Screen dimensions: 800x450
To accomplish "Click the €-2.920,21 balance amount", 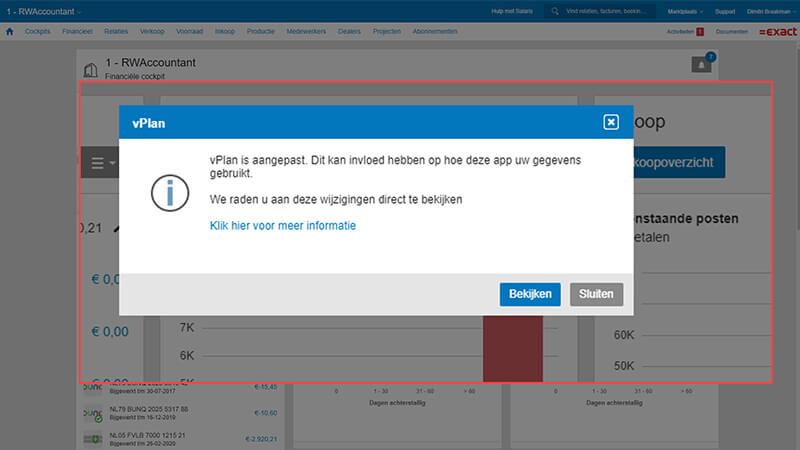I will pos(261,439).
